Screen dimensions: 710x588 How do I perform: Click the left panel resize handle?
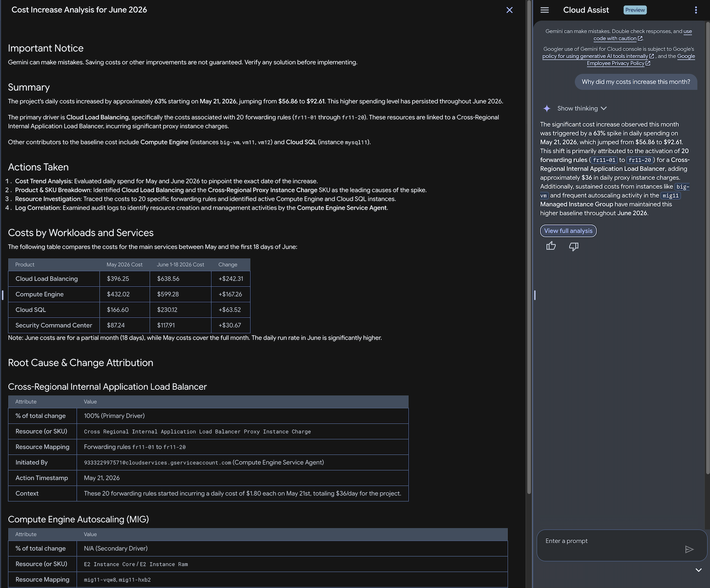pyautogui.click(x=3, y=295)
